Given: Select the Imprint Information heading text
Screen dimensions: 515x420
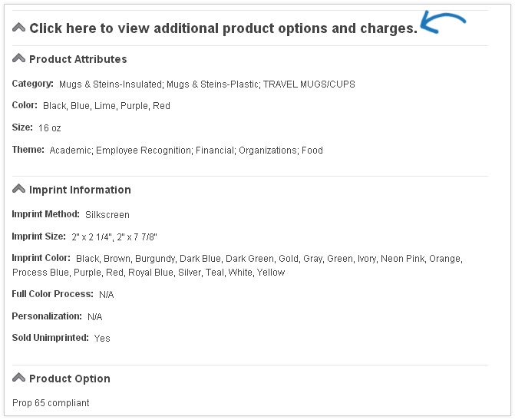Looking at the screenshot, I should pyautogui.click(x=80, y=190).
